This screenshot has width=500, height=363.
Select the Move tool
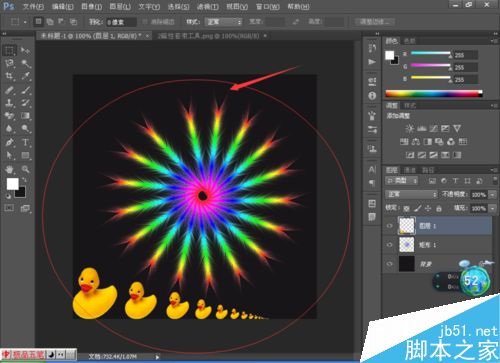25,50
